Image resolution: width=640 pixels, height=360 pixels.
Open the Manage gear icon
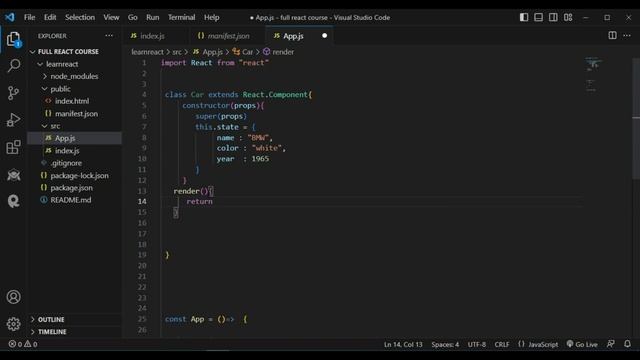[x=13, y=324]
